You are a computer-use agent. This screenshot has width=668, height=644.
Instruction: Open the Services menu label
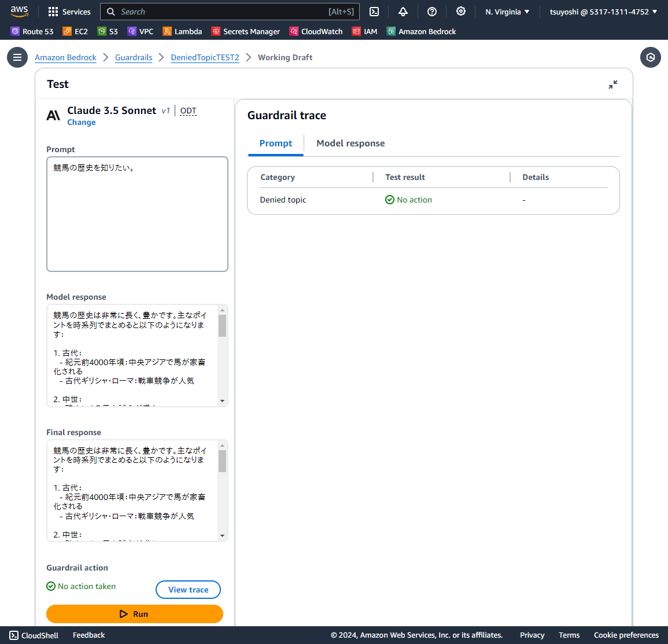pos(76,12)
